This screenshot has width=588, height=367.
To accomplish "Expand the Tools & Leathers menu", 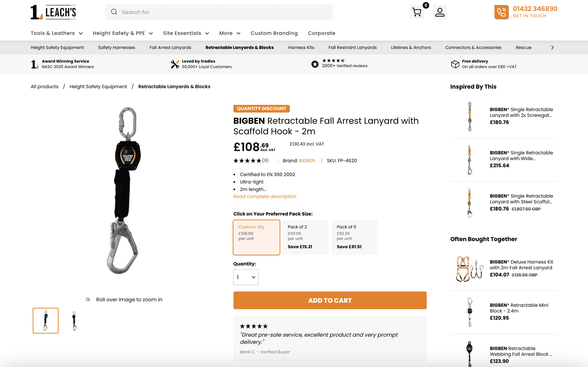I will point(57,33).
